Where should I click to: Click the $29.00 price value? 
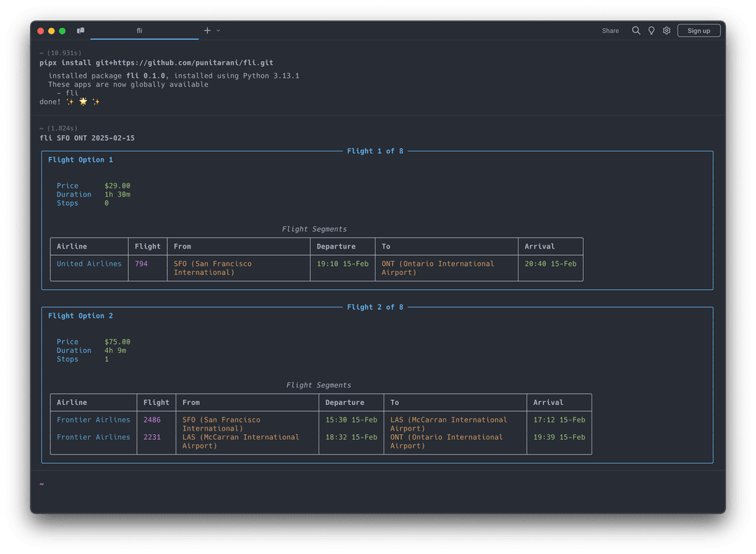pyautogui.click(x=118, y=186)
